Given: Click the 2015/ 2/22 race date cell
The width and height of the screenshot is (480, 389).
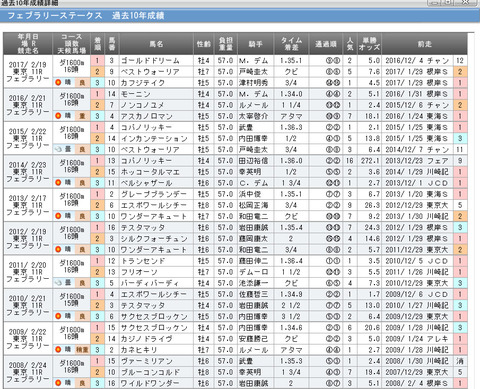Looking at the screenshot, I should (x=28, y=138).
